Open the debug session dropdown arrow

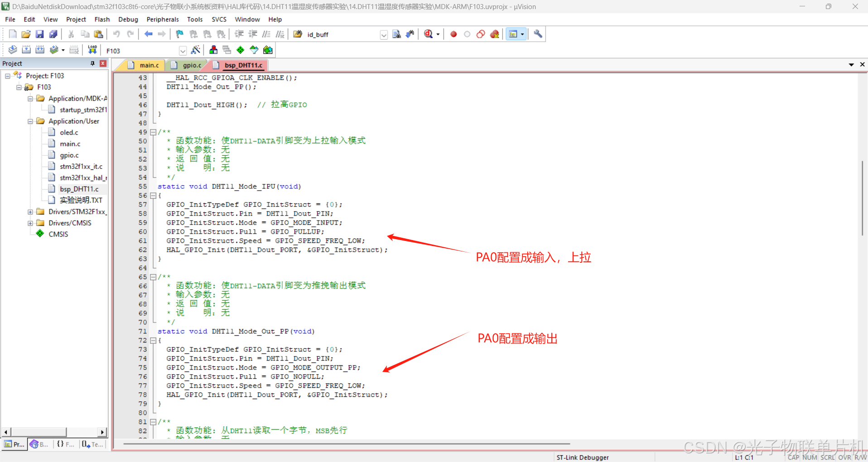click(x=438, y=34)
